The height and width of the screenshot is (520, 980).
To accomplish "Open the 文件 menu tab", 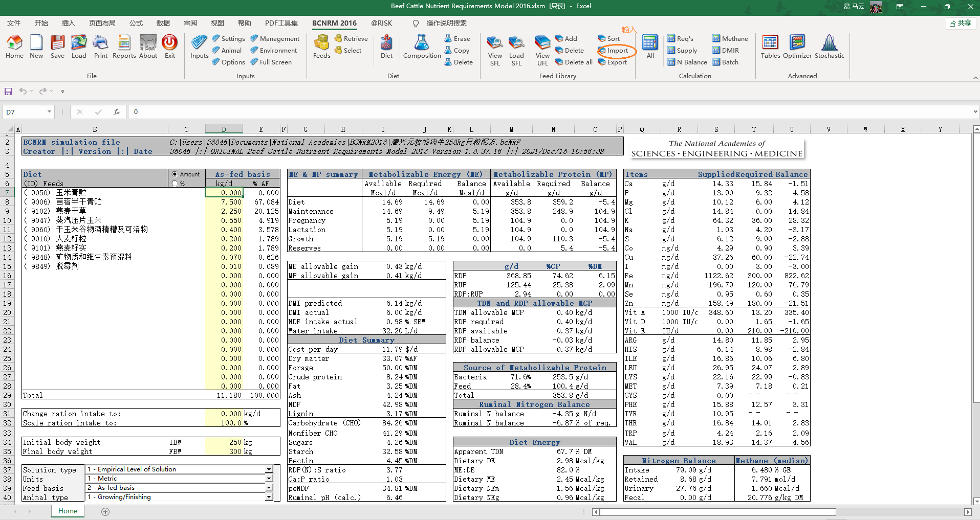I will tap(14, 23).
